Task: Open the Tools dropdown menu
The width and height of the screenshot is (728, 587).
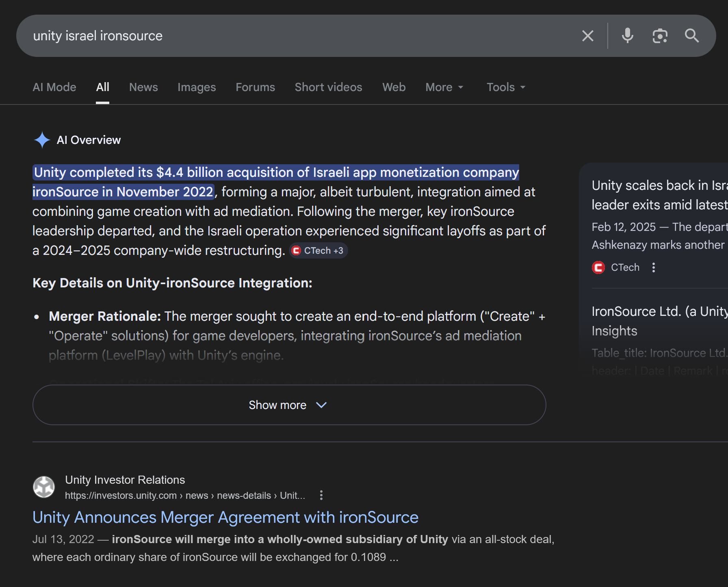Action: click(x=506, y=87)
